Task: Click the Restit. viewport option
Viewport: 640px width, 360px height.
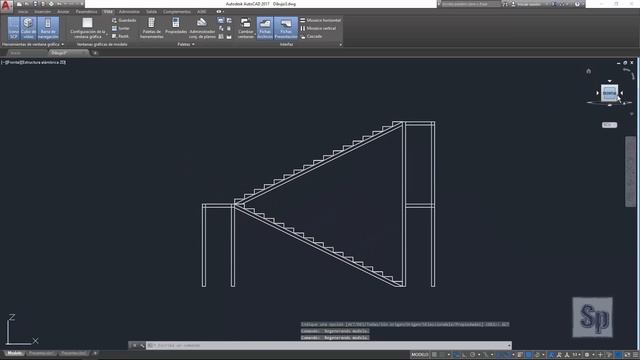Action: (x=120, y=36)
